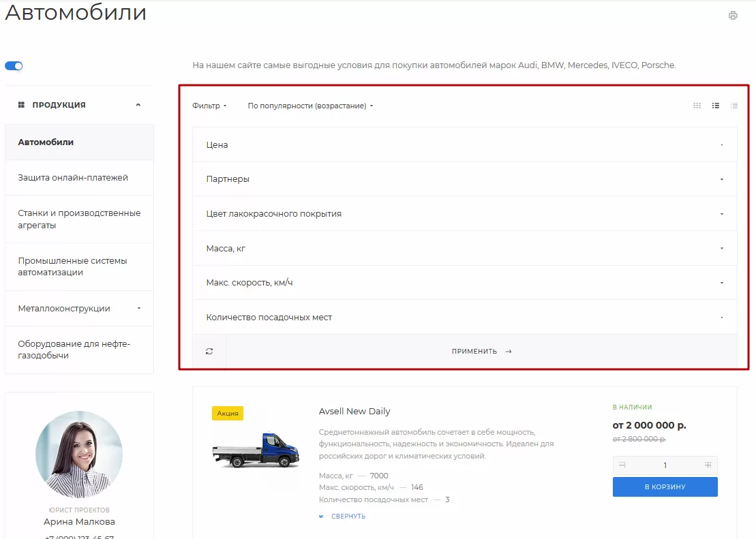The image size is (756, 539).
Task: Select the list view icon
Action: [x=716, y=106]
